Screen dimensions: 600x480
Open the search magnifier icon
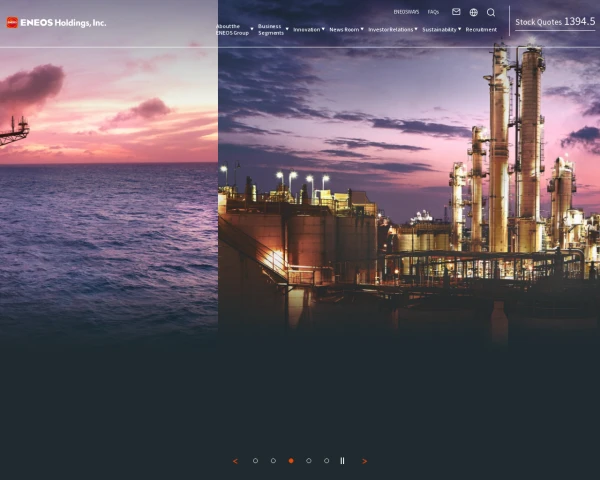click(491, 12)
